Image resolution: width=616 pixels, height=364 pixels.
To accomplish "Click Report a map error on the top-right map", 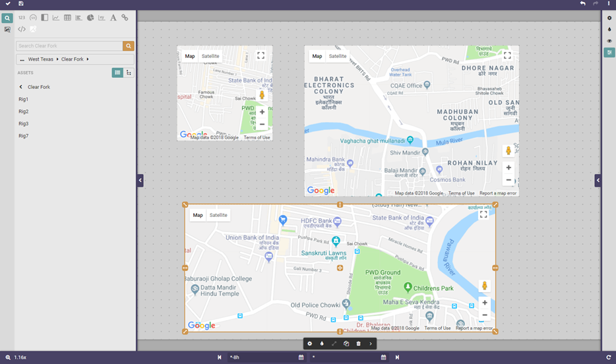I will [498, 193].
